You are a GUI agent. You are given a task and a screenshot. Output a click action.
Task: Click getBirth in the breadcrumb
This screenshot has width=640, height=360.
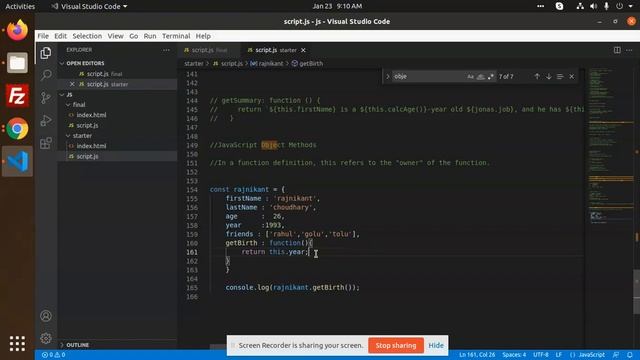click(x=307, y=64)
